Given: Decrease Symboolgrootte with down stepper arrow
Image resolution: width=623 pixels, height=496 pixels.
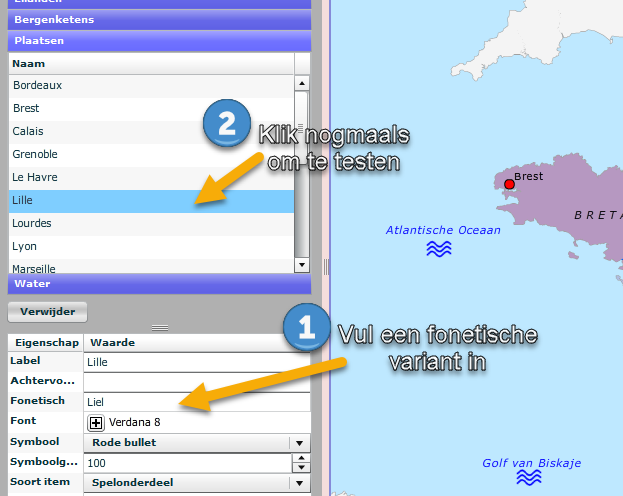Looking at the screenshot, I should pos(300,468).
